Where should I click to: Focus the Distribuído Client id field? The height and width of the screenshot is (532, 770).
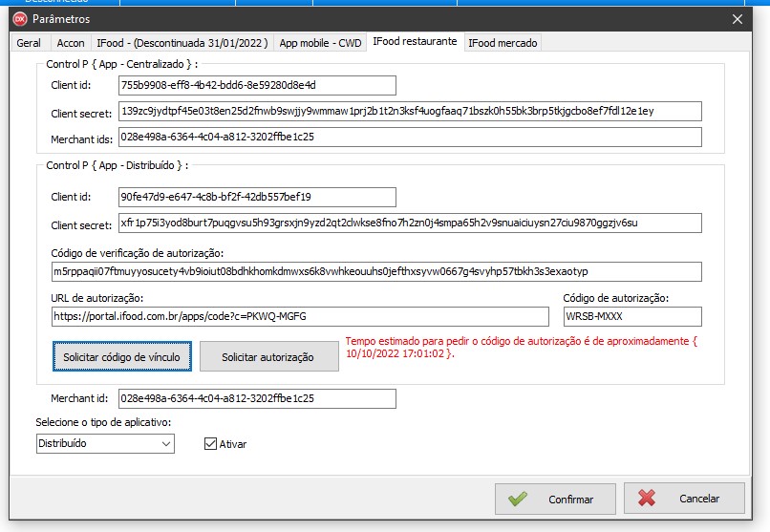coord(257,197)
